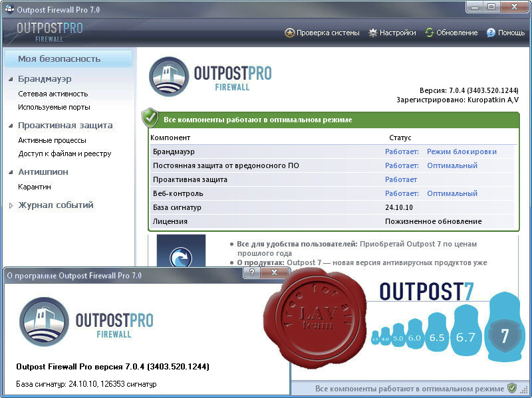Open Настройки from the top toolbar
The height and width of the screenshot is (398, 532).
click(x=392, y=33)
